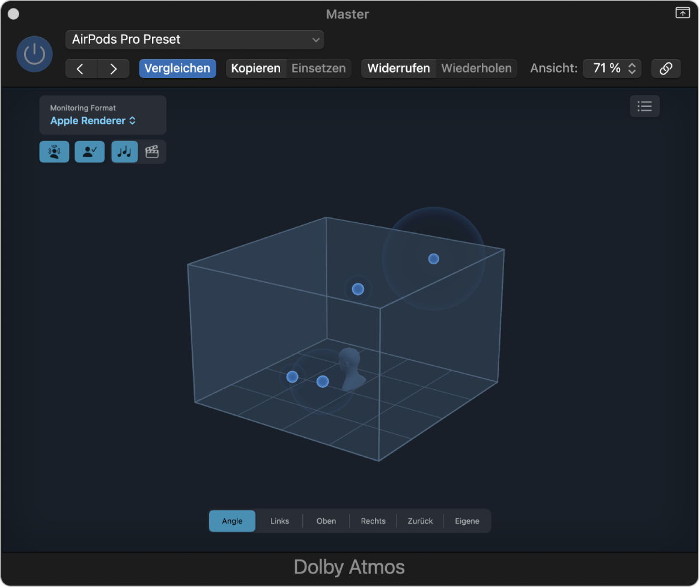Image resolution: width=700 pixels, height=588 pixels.
Task: Click the Wiederholen redo button
Action: click(476, 68)
